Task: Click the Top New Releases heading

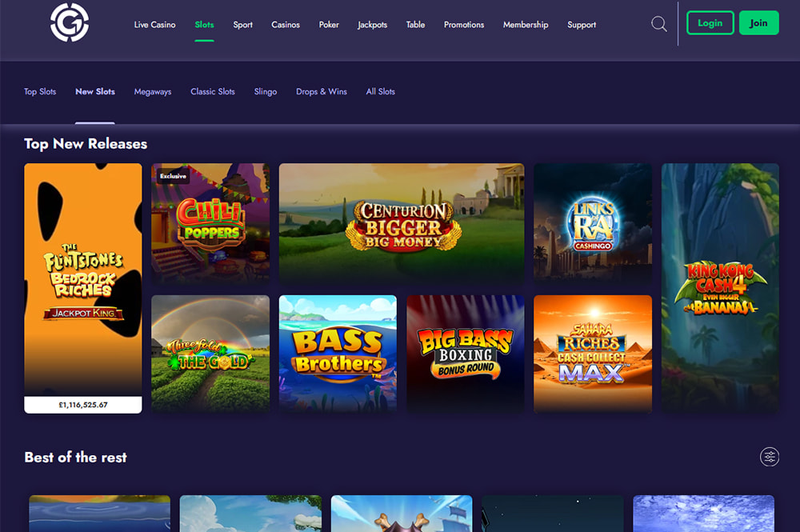Action: pos(86,144)
